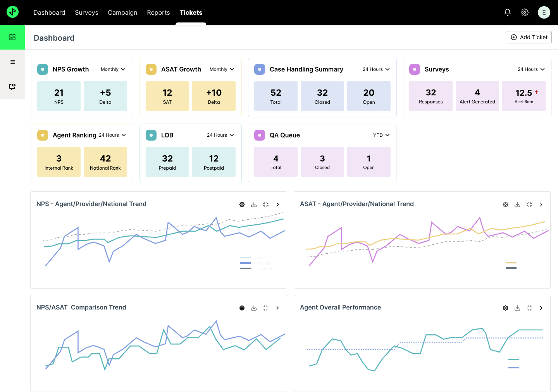Click the notifications bell icon
Screen dimensions: 558x392
507,12
